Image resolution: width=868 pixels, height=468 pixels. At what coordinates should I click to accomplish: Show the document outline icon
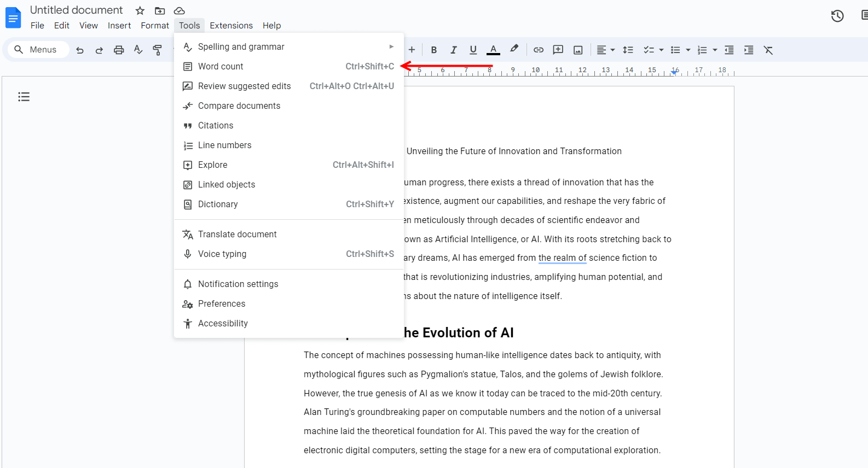click(24, 97)
